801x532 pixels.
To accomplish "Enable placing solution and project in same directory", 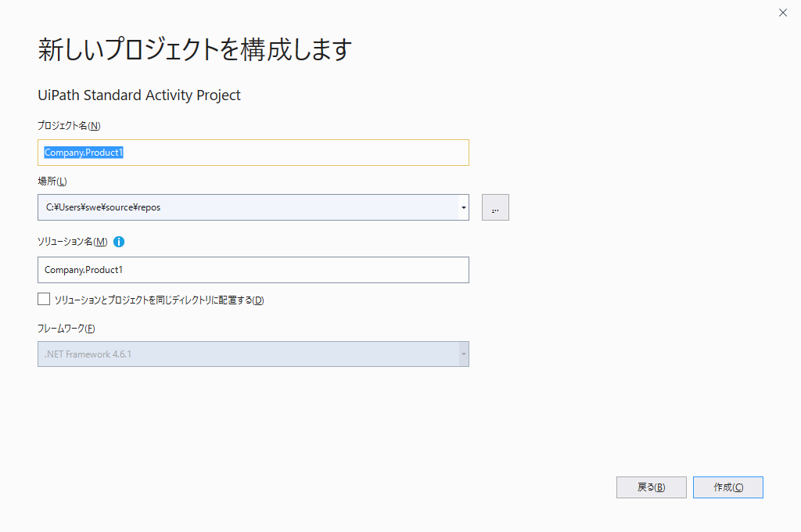I will [x=44, y=299].
